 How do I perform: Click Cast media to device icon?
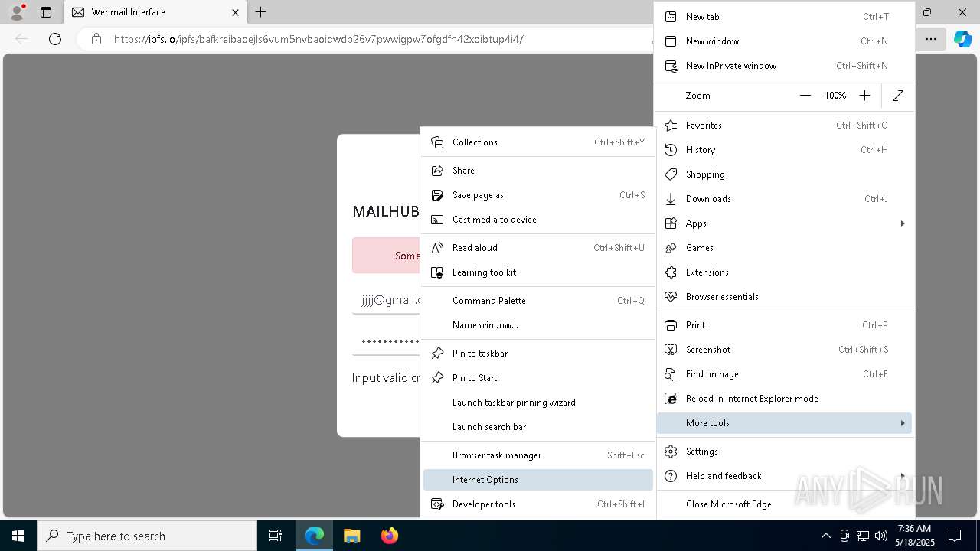click(437, 220)
